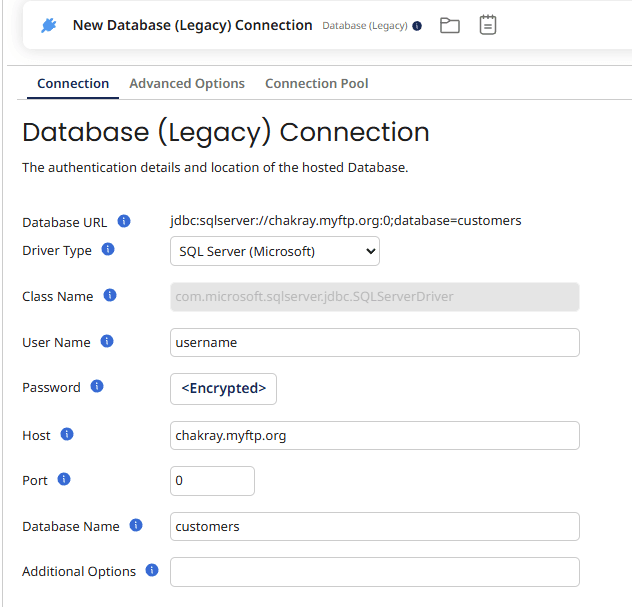Show info for Driver Type
This screenshot has width=632, height=607.
tap(108, 250)
